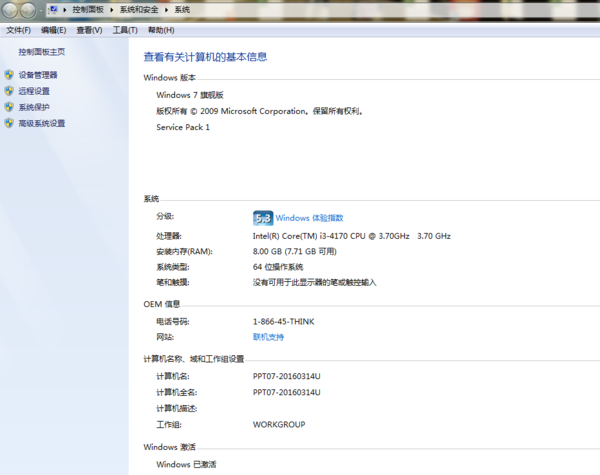Click the Windows 已激活 status text

[x=186, y=464]
